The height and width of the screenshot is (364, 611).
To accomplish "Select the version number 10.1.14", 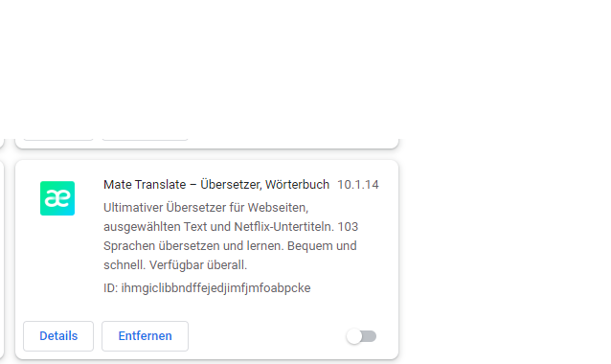I will pyautogui.click(x=358, y=184).
